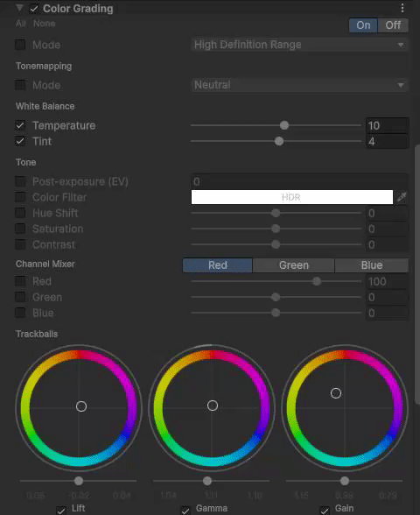Uncheck the Tint override checkbox
Image resolution: width=420 pixels, height=515 pixels.
click(x=20, y=141)
